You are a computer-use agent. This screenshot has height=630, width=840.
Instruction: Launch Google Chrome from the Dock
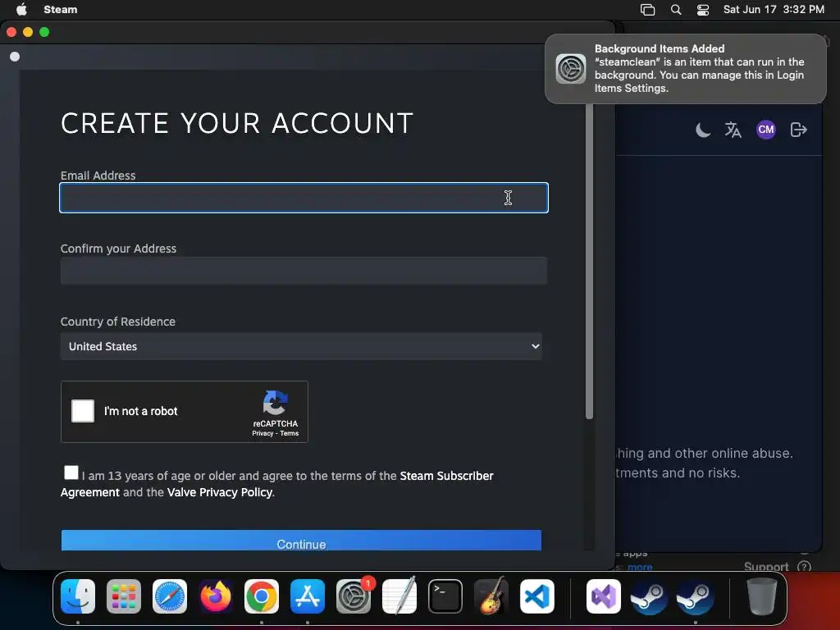262,596
